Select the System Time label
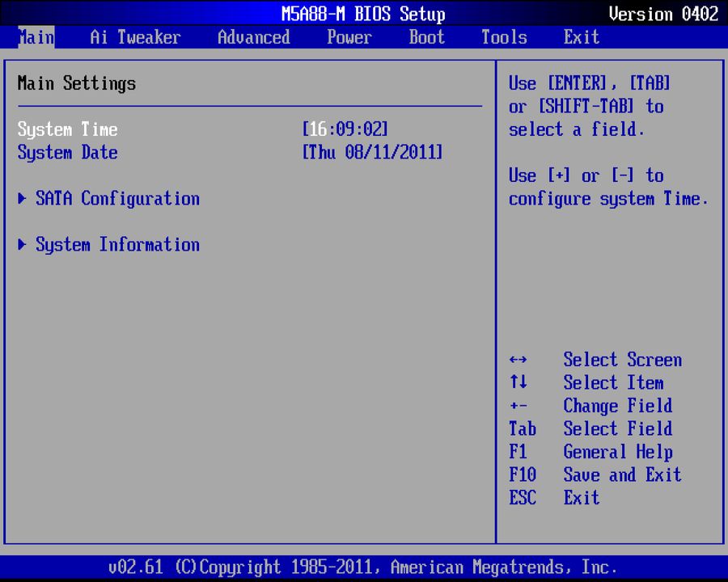The height and width of the screenshot is (582, 728). click(67, 129)
